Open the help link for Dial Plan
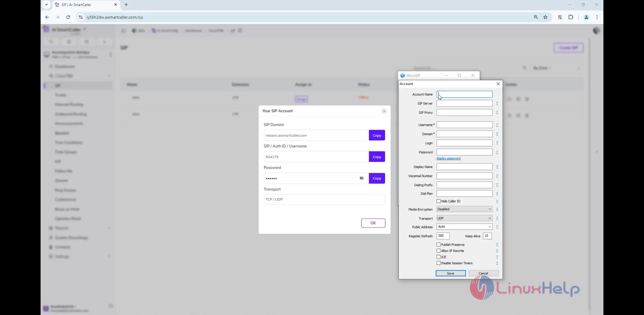This screenshot has width=644, height=315. [x=497, y=193]
